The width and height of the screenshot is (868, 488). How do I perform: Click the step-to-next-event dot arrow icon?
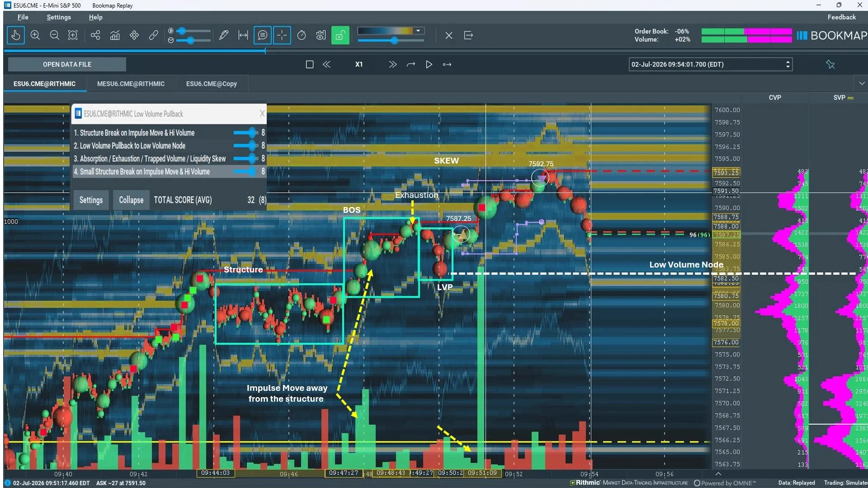tap(447, 65)
